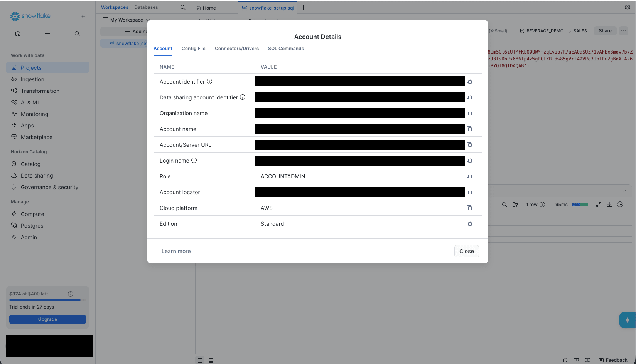This screenshot has width=636, height=364.
Task: Copy the Account locator value
Action: 469,192
